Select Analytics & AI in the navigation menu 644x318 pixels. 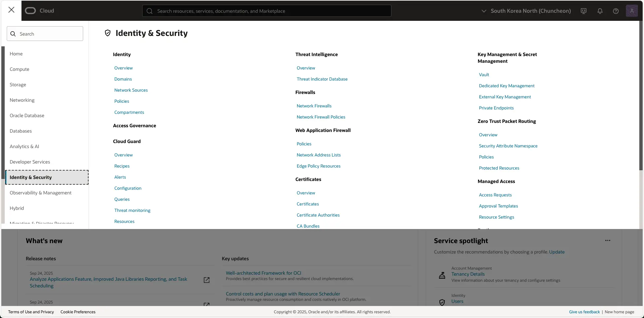[24, 146]
